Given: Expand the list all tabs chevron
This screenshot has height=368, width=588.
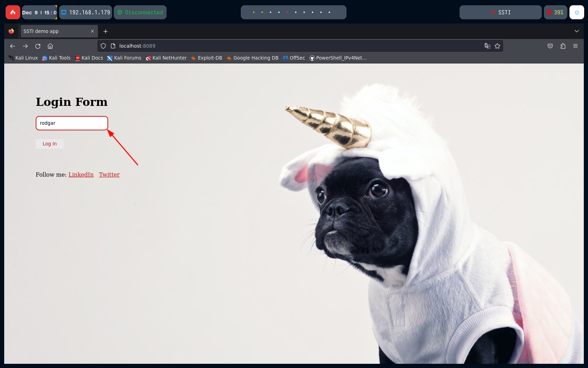Looking at the screenshot, I should pyautogui.click(x=577, y=31).
